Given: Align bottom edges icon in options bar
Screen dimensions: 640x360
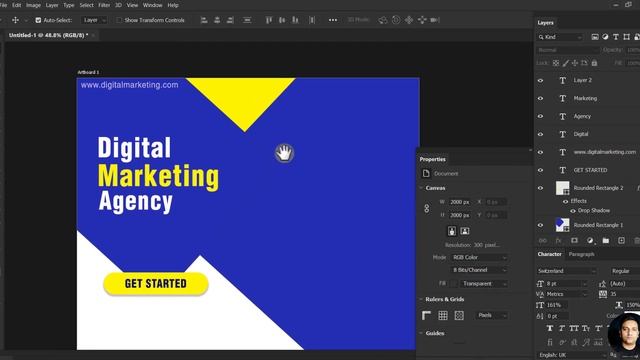Looking at the screenshot, I should pyautogui.click(x=295, y=20).
